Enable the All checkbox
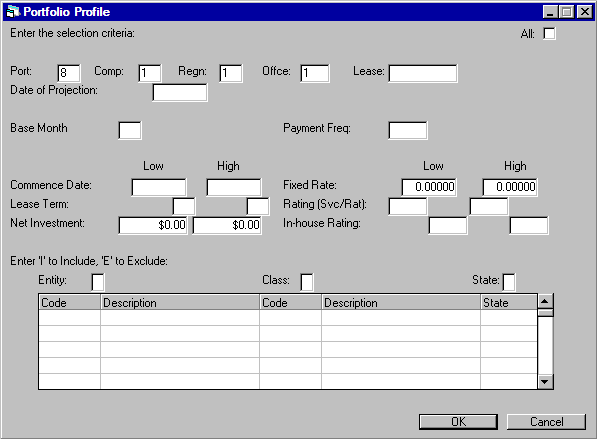Image resolution: width=597 pixels, height=439 pixels. click(x=549, y=34)
